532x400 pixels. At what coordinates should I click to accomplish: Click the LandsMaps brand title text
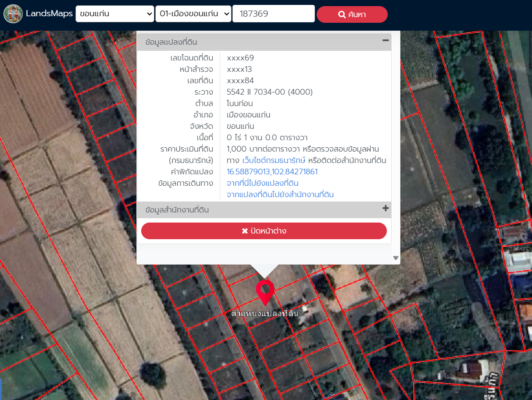point(49,14)
